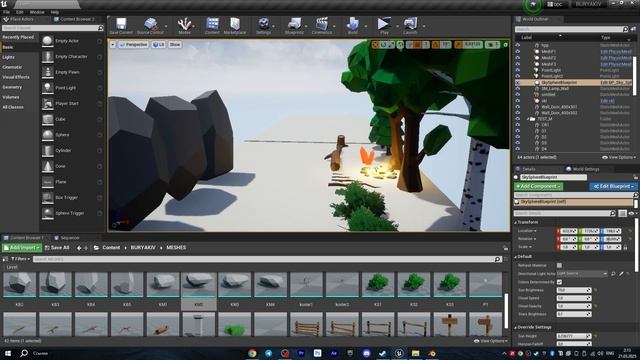The width and height of the screenshot is (640, 360).
Task: Select the Sphere shape icon
Action: pyautogui.click(x=48, y=135)
